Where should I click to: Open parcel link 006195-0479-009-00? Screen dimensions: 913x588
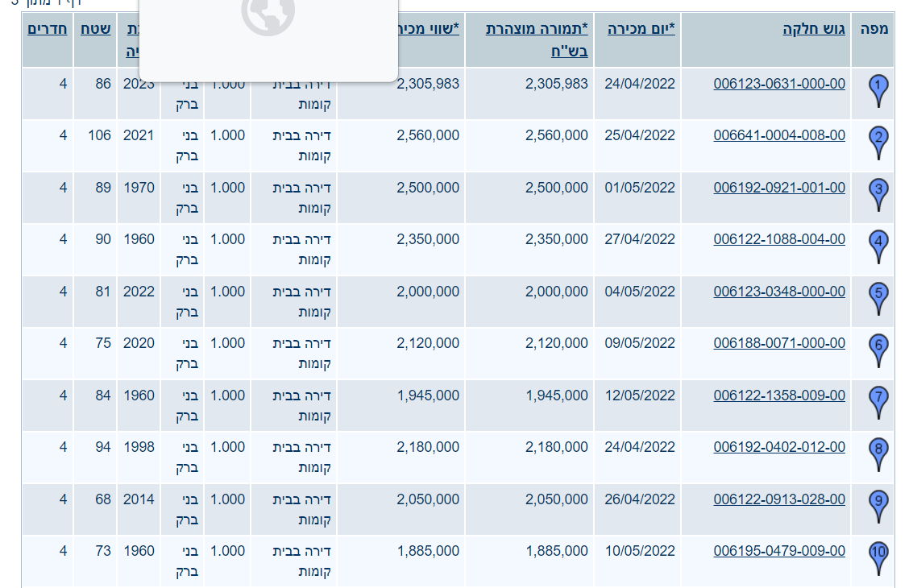tap(779, 551)
